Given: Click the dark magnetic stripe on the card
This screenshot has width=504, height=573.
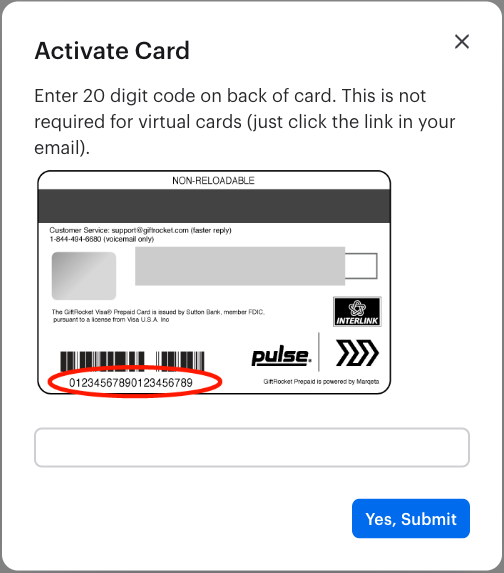Looking at the screenshot, I should click(x=214, y=206).
